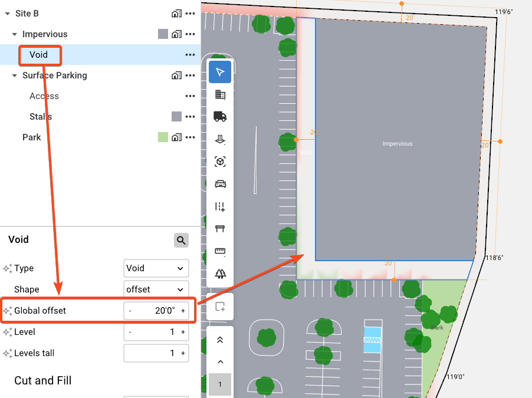
Task: Click the 3D cube tool icon
Action: (x=220, y=162)
